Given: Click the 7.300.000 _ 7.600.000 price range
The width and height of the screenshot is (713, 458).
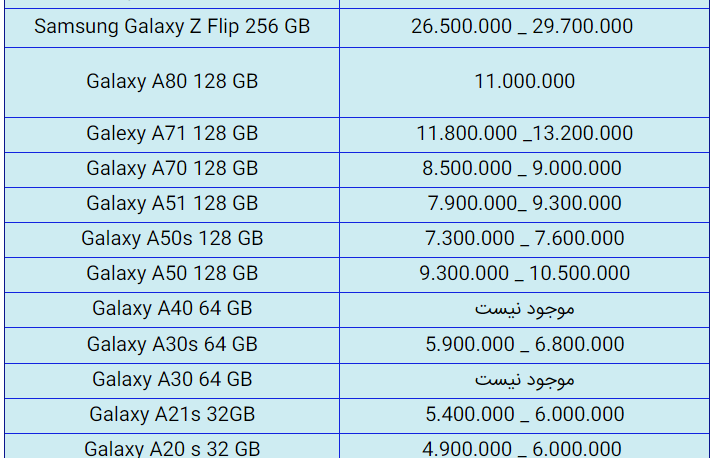Looking at the screenshot, I should [x=524, y=238].
